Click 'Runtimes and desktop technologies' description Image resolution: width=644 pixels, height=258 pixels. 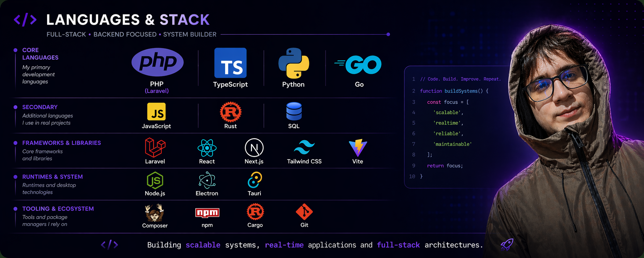click(x=49, y=189)
